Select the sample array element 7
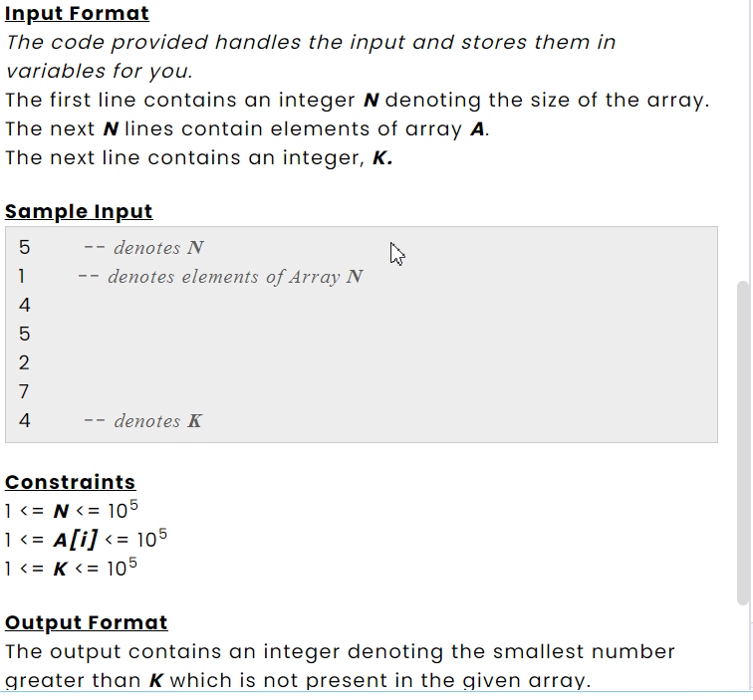The width and height of the screenshot is (753, 700). pyautogui.click(x=24, y=391)
